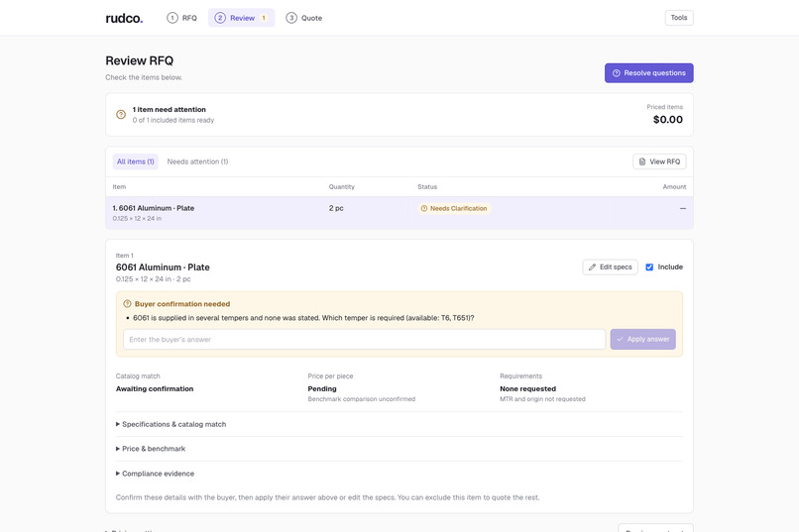Click the question icon in Resolve questions
Screen dimensions: 799x532
click(616, 73)
